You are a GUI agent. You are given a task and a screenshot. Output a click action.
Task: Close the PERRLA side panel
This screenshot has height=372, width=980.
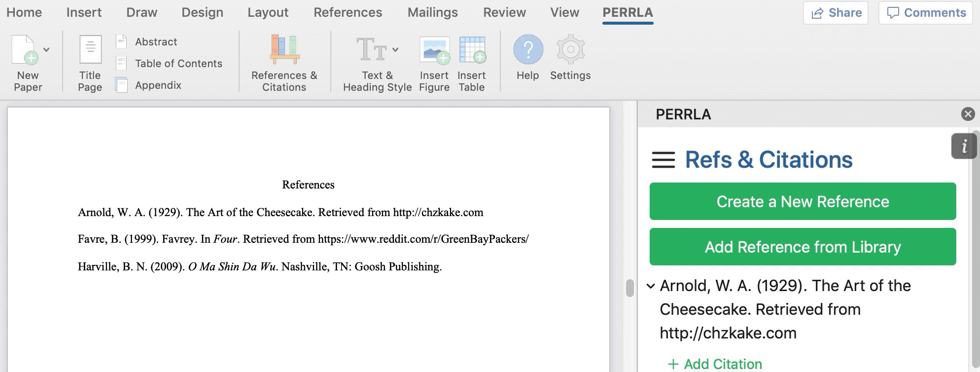[x=968, y=114]
